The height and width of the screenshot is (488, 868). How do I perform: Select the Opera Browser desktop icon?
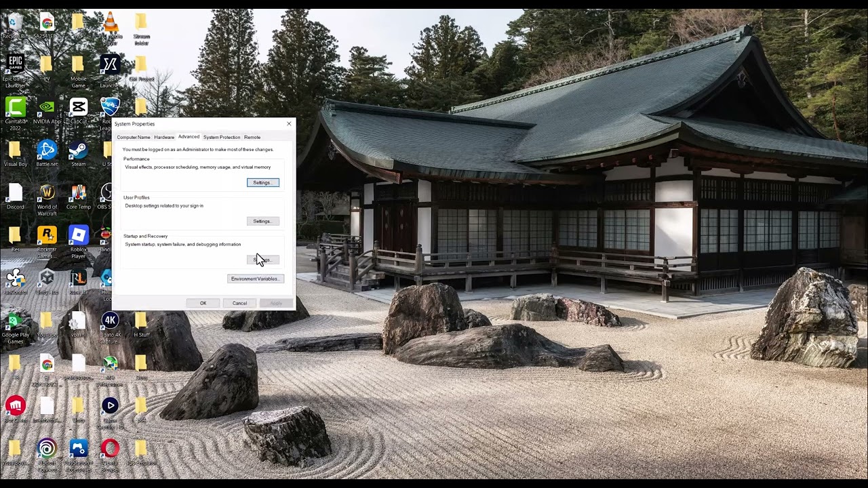coord(110,455)
